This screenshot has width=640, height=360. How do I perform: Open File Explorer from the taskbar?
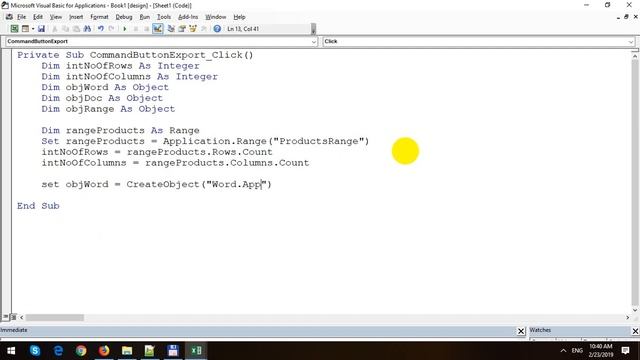(x=127, y=351)
